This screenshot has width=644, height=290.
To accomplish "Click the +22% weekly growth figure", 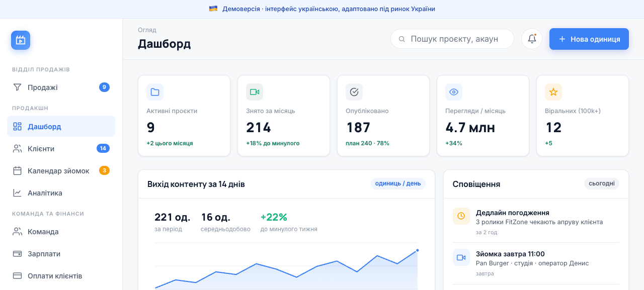I will tap(274, 217).
